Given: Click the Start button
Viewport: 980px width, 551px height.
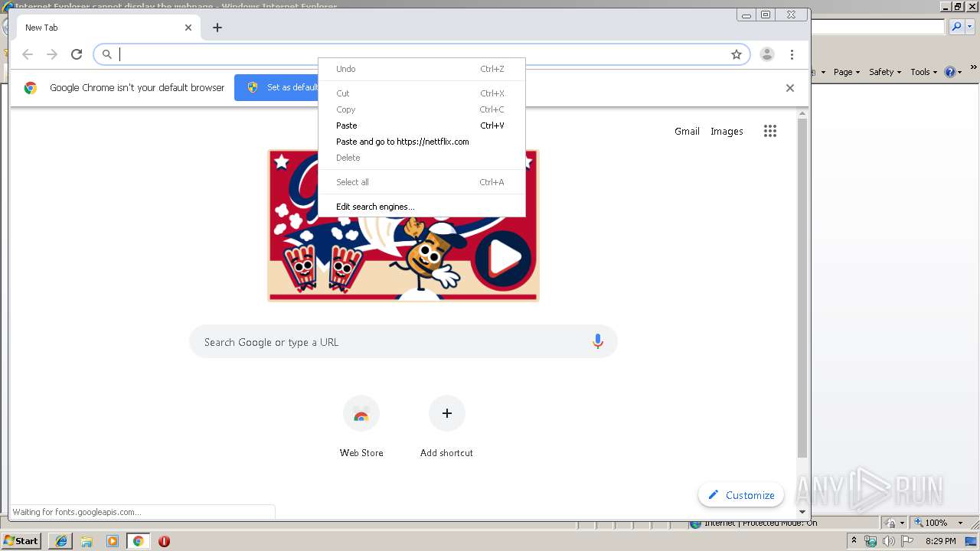Looking at the screenshot, I should (x=21, y=540).
